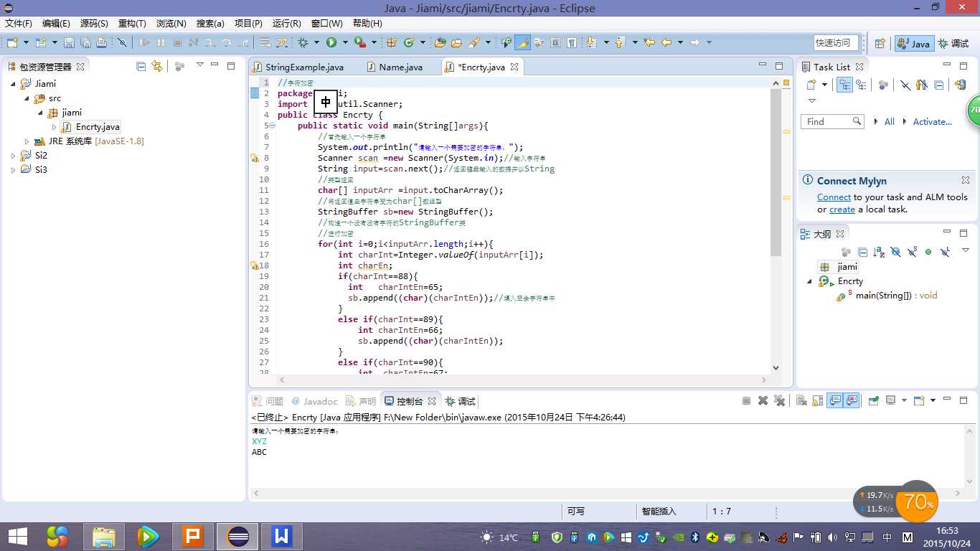Switch to the StringExample.java editor tab

298,67
